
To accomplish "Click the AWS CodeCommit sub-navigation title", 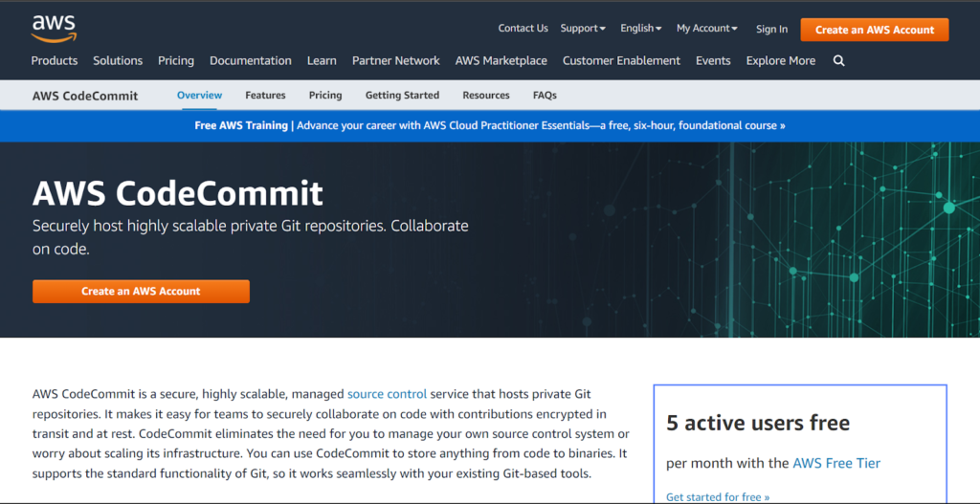I will [85, 96].
